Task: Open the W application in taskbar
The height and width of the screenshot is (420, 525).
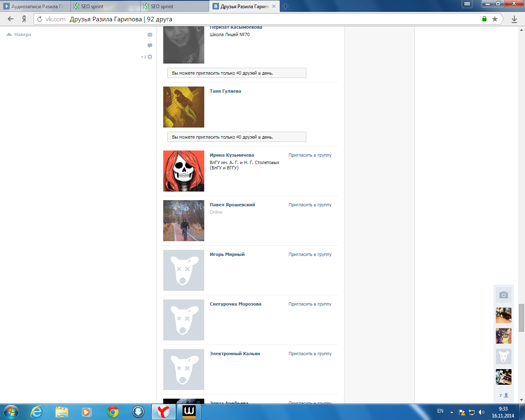Action: coord(189,412)
